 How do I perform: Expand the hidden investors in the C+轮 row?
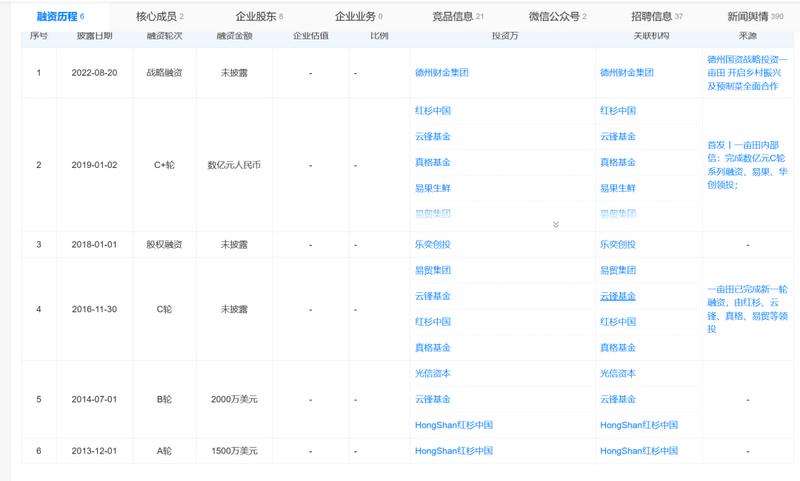point(556,224)
